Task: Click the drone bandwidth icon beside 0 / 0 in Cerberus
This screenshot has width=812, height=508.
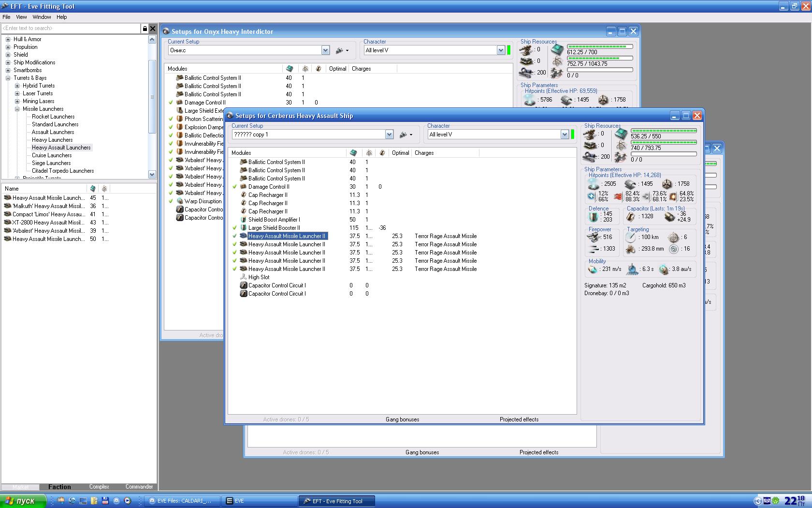Action: click(x=621, y=158)
